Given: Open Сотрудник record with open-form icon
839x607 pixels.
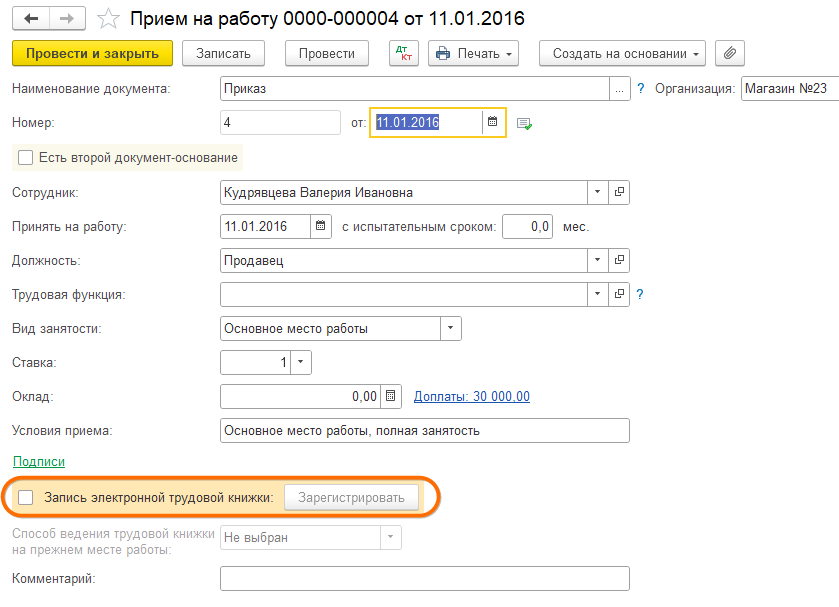Looking at the screenshot, I should point(619,192).
